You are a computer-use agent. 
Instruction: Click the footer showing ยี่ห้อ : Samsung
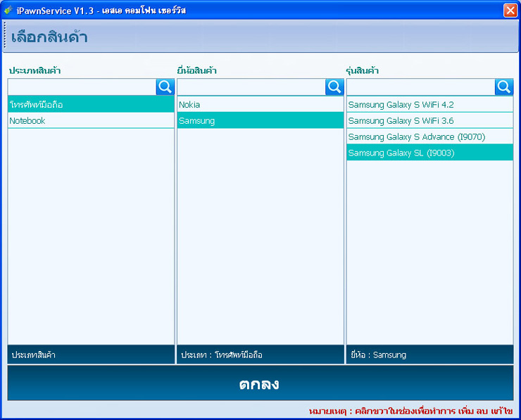[430, 355]
